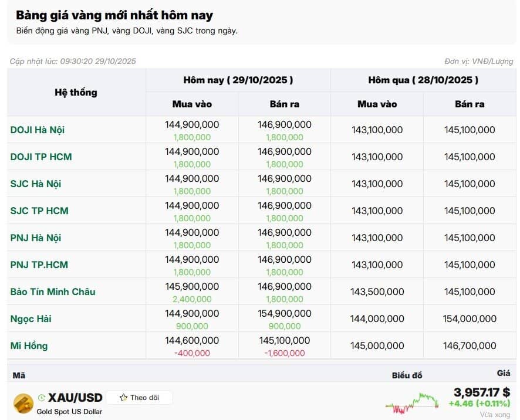Open SJC Hà Nội gold price link
The width and height of the screenshot is (520, 420).
35,184
